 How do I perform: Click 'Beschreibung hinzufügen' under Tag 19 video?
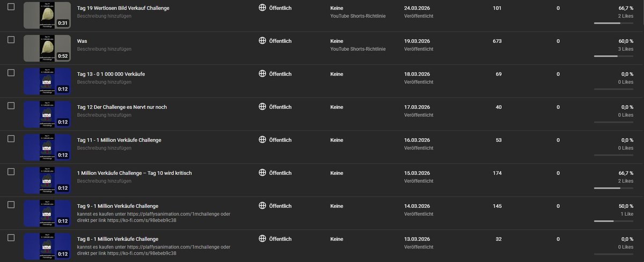pyautogui.click(x=104, y=16)
